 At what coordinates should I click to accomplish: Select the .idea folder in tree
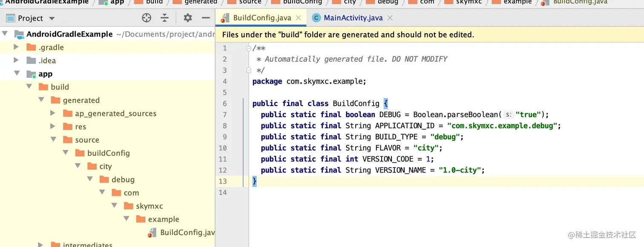pyautogui.click(x=47, y=60)
